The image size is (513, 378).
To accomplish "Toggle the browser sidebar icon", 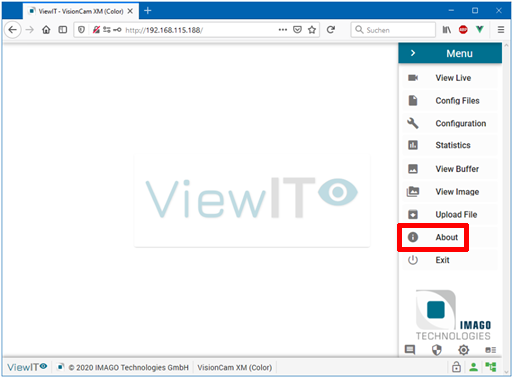I will pyautogui.click(x=63, y=30).
